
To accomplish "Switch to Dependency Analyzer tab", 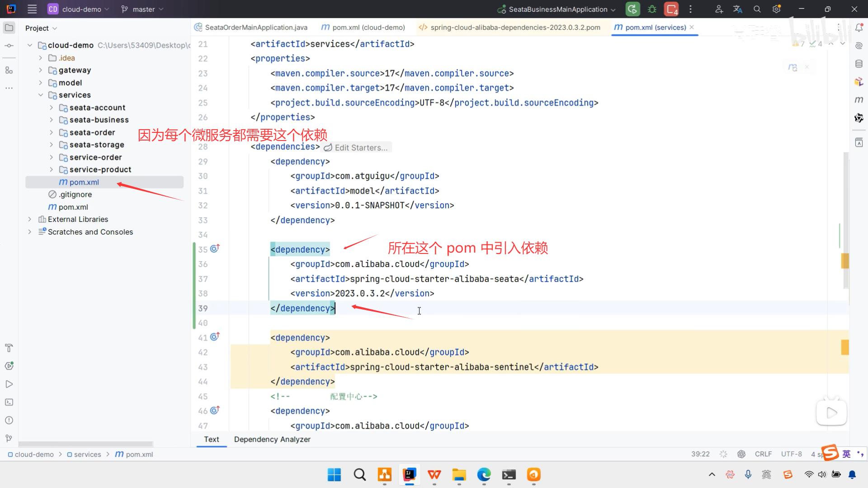I will coord(272,439).
